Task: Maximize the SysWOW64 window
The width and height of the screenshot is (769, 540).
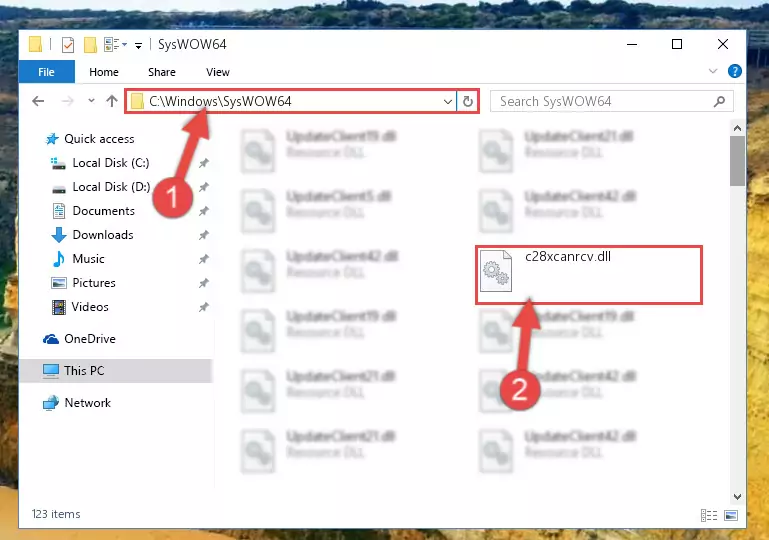Action: pyautogui.click(x=677, y=45)
